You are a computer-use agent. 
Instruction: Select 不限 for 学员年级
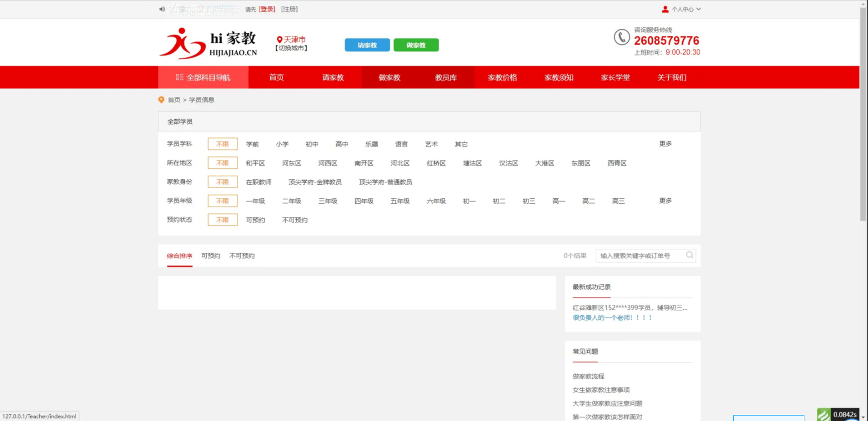click(223, 201)
